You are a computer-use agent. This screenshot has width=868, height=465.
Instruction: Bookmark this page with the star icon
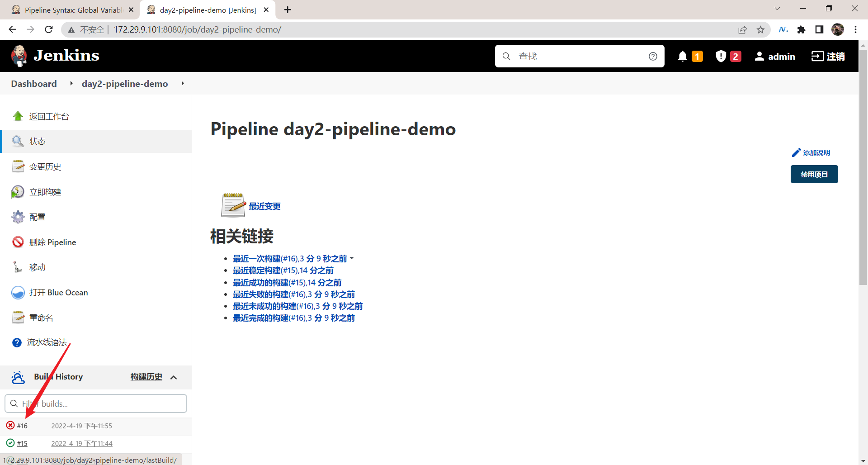tap(761, 30)
